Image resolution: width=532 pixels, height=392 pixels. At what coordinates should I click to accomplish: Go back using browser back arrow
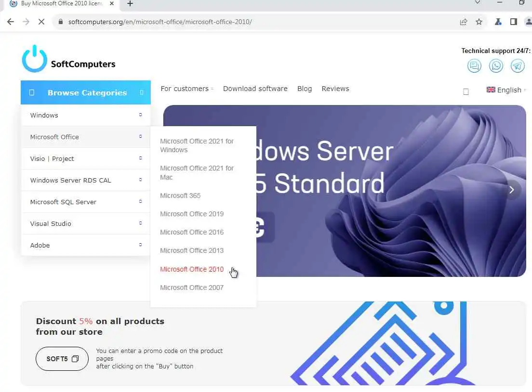(x=11, y=22)
